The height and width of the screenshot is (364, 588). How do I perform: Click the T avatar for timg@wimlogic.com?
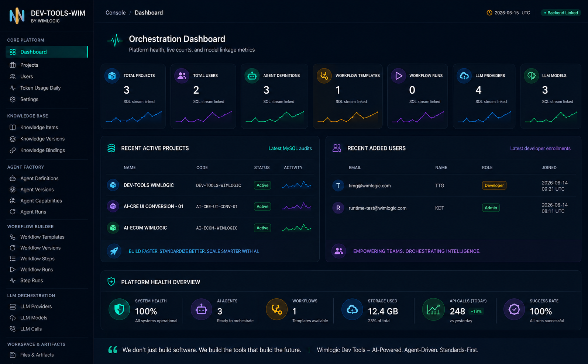(338, 186)
